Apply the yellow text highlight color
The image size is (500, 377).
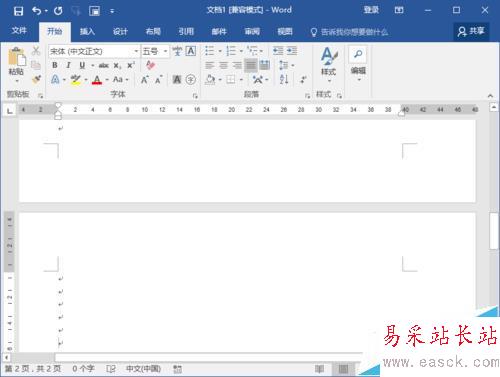pyautogui.click(x=76, y=80)
